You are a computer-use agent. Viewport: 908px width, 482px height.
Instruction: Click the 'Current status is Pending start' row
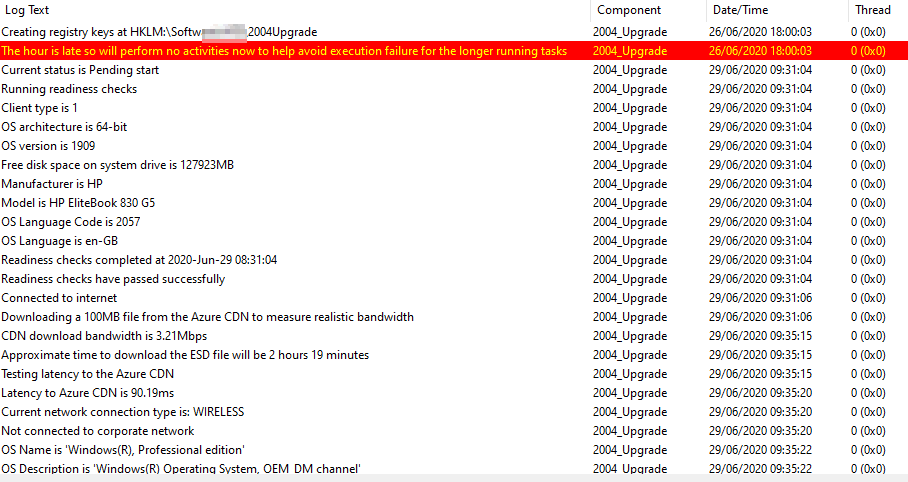pyautogui.click(x=80, y=70)
